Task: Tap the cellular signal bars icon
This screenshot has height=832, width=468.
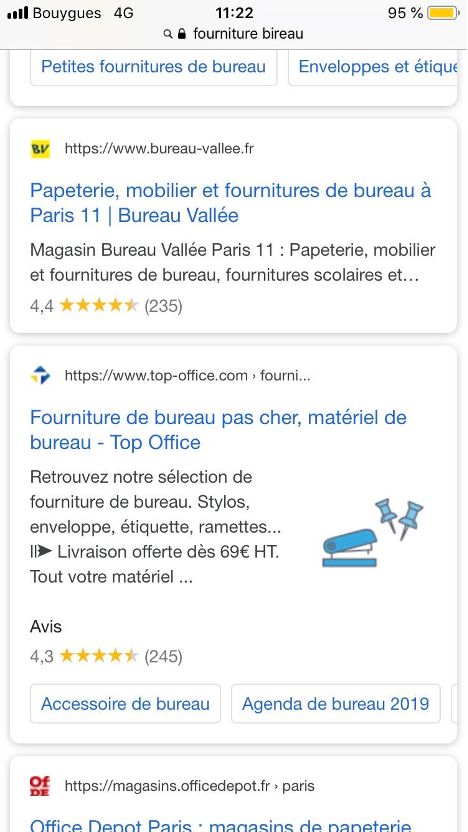Action: click(x=18, y=13)
